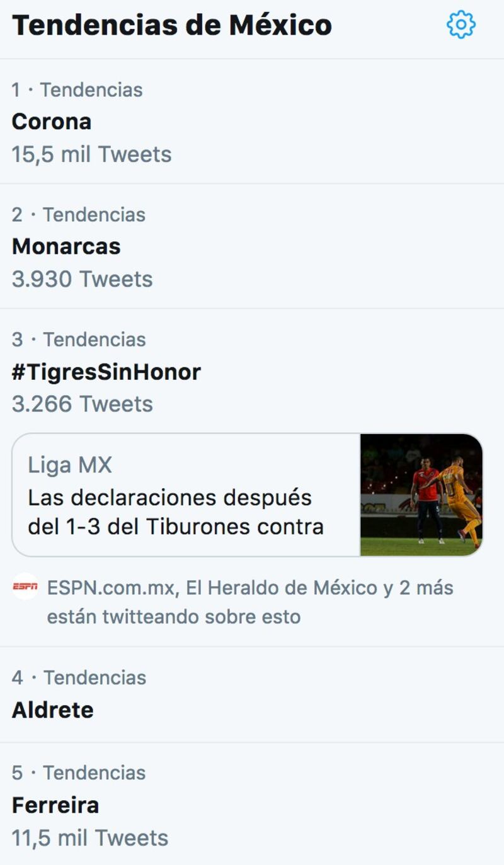Click '4 · Tendencias' rank label
Screen dimensions: 504x865
pyautogui.click(x=79, y=678)
